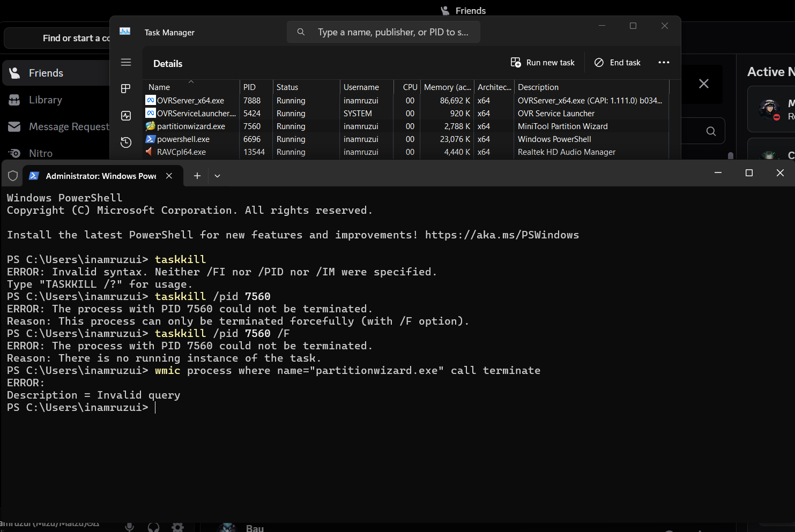Open App history icon in Task Manager sidebar
This screenshot has height=532, width=795.
(x=126, y=142)
